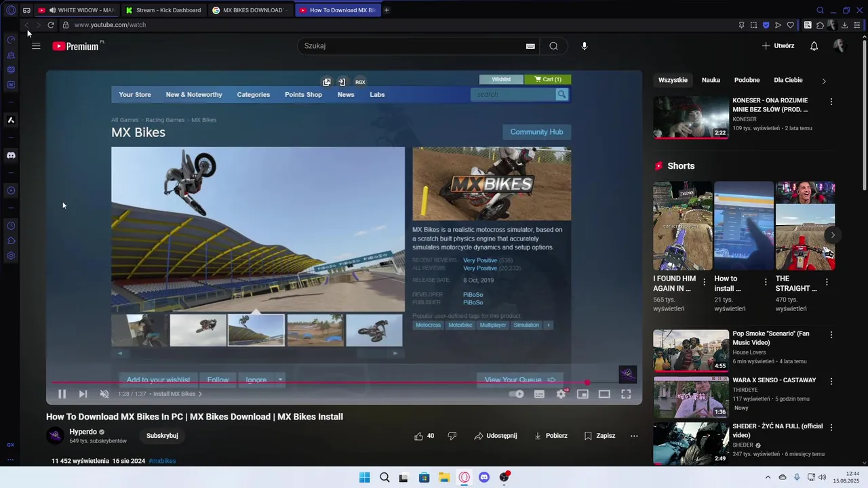Image resolution: width=868 pixels, height=488 pixels.
Task: Switch video to miniplayer
Action: 583,394
